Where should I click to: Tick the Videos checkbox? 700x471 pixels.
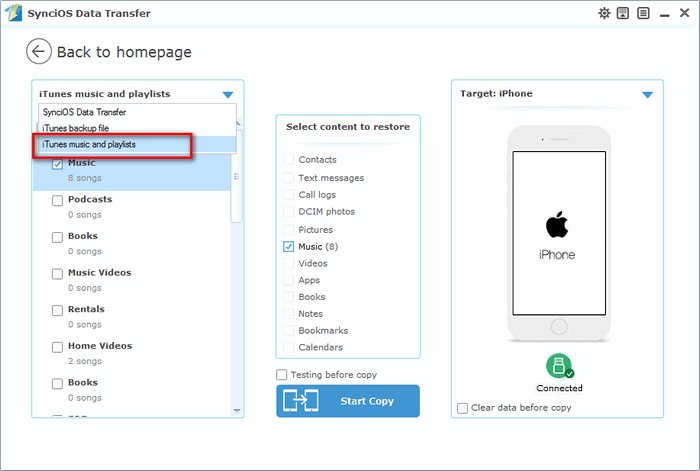(288, 263)
